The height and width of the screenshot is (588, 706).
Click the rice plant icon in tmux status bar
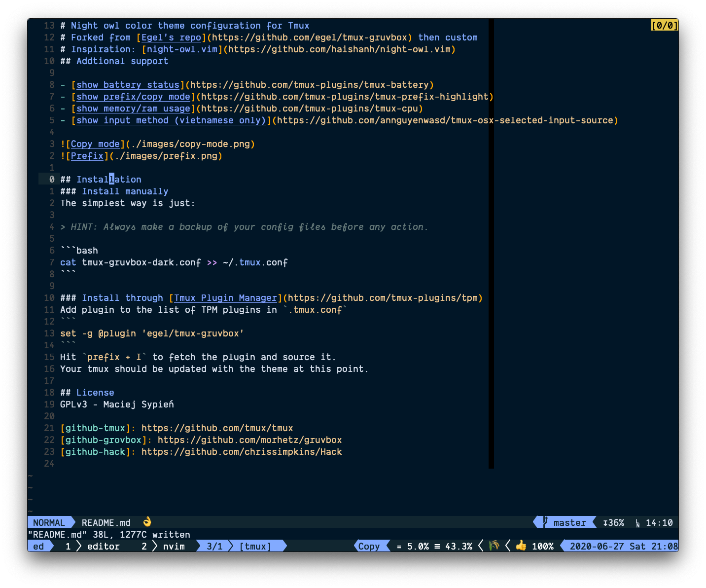click(x=494, y=546)
